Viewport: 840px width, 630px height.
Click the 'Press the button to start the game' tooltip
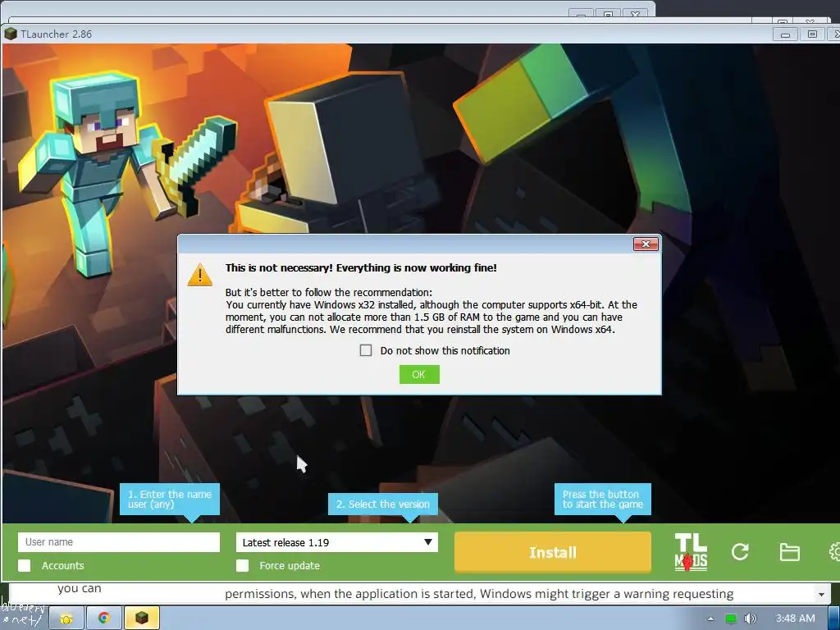tap(603, 500)
